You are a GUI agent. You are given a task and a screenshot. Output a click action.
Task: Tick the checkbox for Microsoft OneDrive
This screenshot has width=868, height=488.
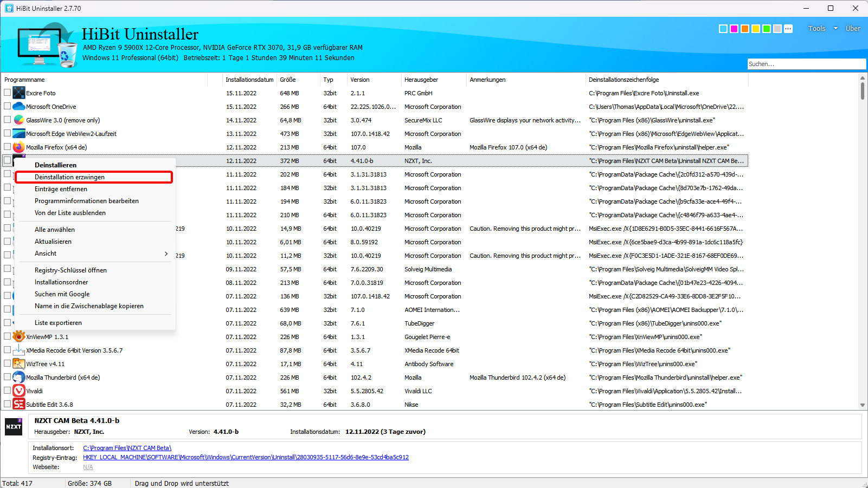(x=8, y=106)
